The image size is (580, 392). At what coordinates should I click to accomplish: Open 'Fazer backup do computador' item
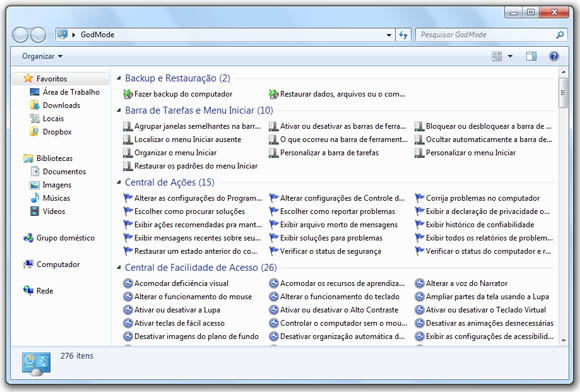point(178,94)
